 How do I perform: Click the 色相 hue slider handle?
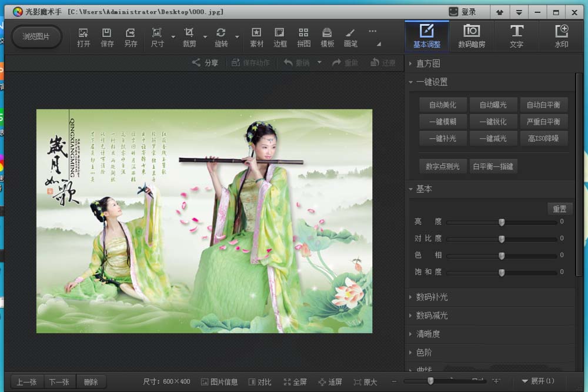pos(502,256)
